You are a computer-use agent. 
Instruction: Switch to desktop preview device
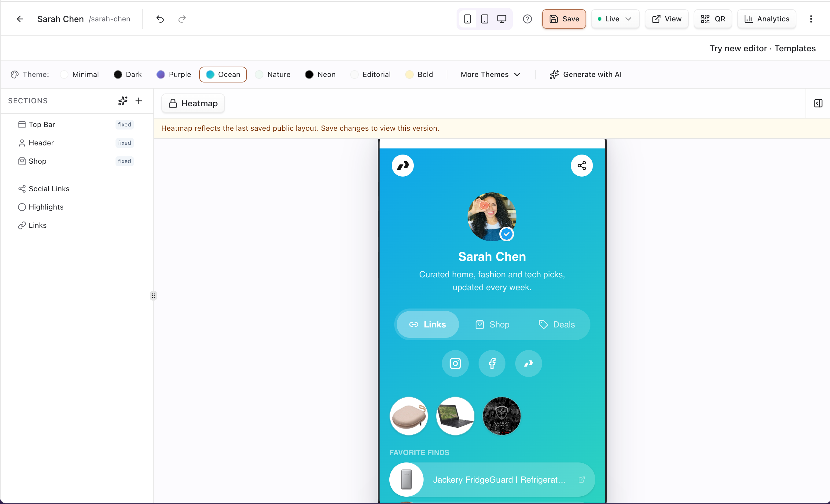[501, 19]
